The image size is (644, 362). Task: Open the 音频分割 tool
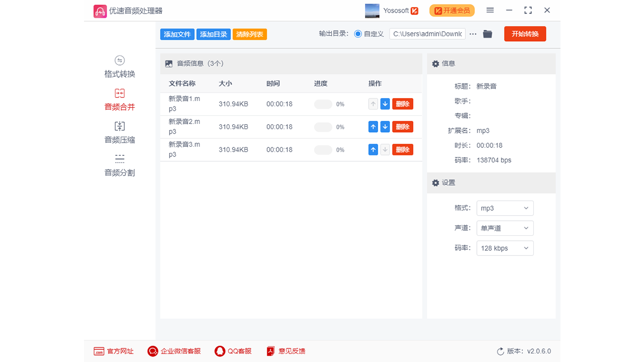tap(119, 165)
